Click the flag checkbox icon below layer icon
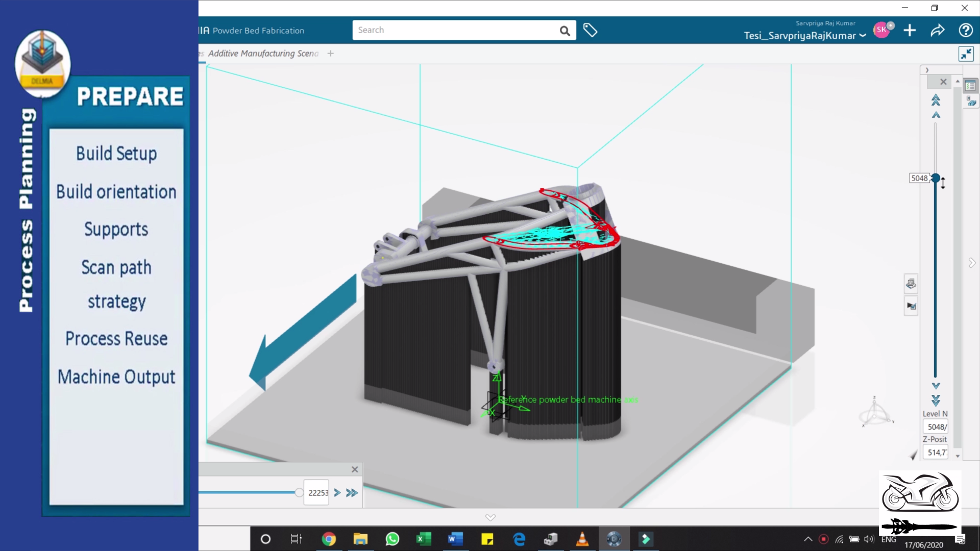980x551 pixels. coord(911,306)
